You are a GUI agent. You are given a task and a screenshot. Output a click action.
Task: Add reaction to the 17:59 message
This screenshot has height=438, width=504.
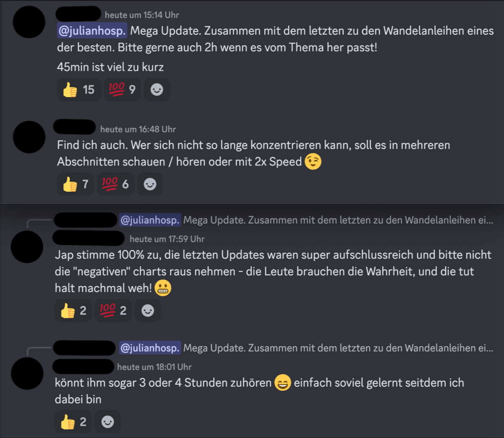(148, 311)
